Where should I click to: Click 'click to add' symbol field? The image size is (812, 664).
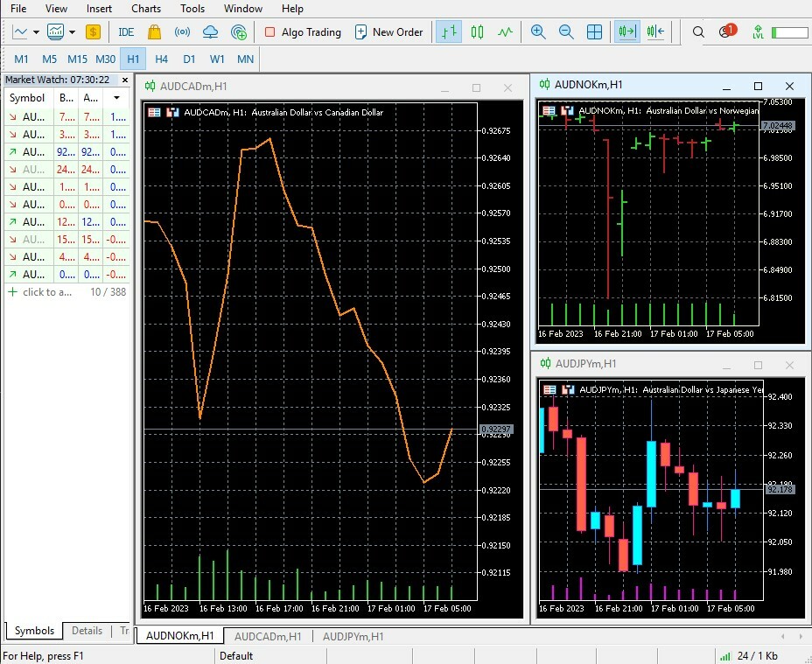coord(46,292)
